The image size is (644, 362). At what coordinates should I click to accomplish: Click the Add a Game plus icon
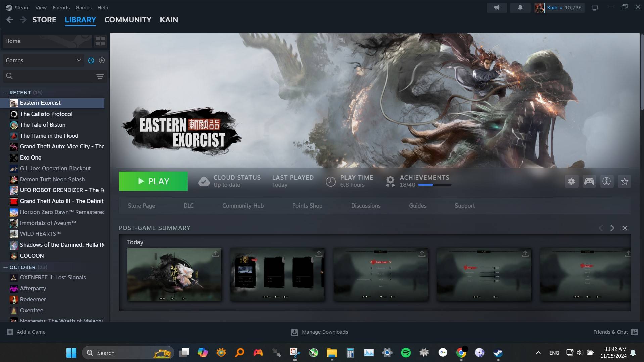[x=10, y=332]
